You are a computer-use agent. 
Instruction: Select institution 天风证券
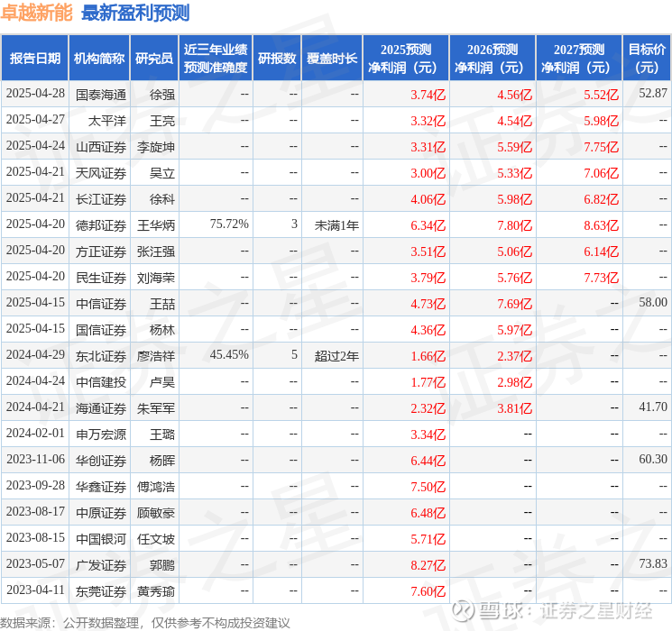101,173
